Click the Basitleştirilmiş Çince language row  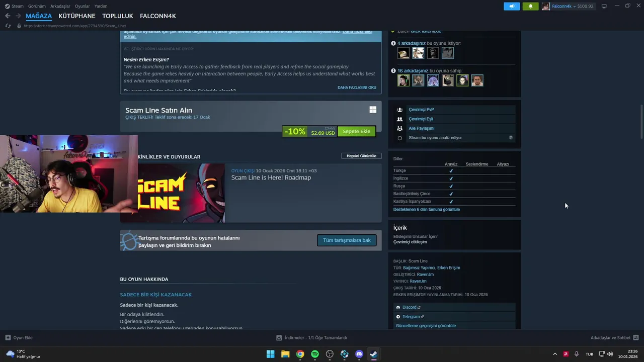(x=454, y=194)
